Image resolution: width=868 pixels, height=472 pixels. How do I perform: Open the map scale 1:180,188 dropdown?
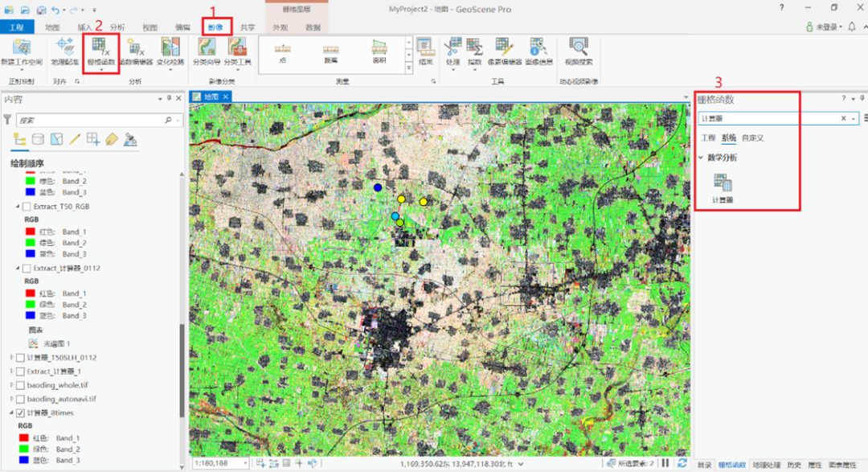tap(246, 464)
